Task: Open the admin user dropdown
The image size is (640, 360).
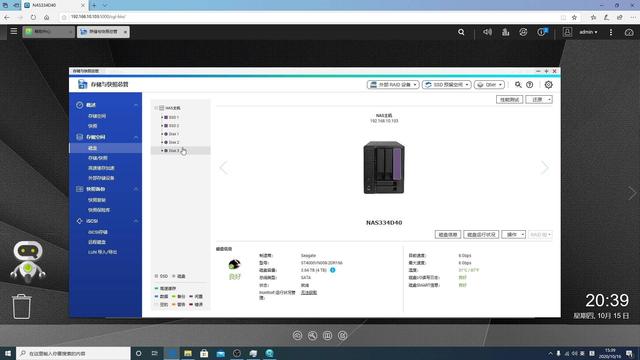Action: pos(588,32)
